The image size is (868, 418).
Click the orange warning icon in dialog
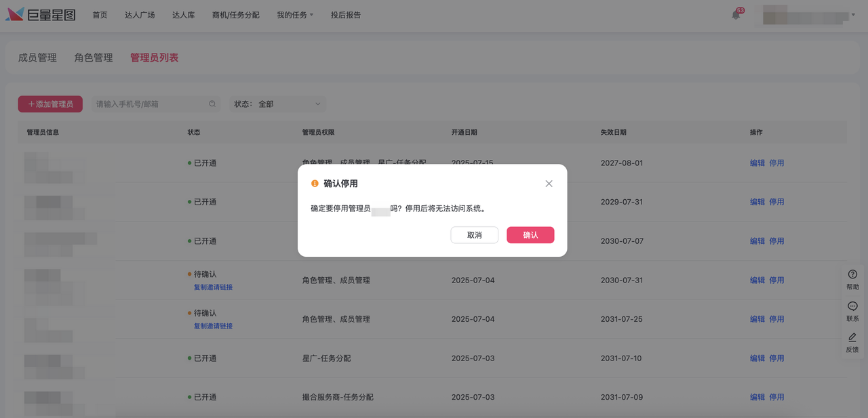pos(315,184)
